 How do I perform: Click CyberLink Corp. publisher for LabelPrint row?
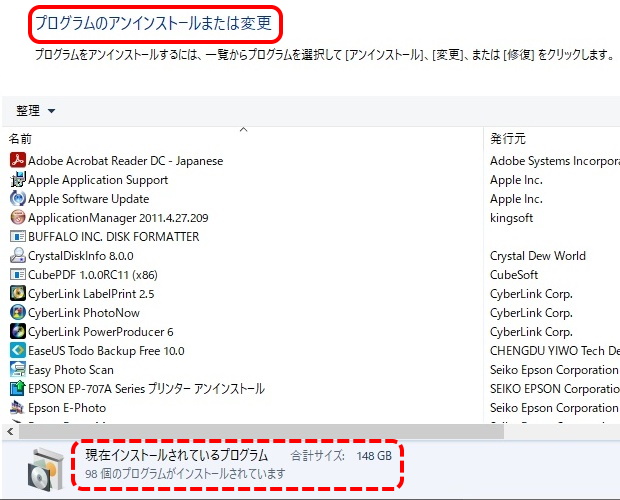pos(531,294)
